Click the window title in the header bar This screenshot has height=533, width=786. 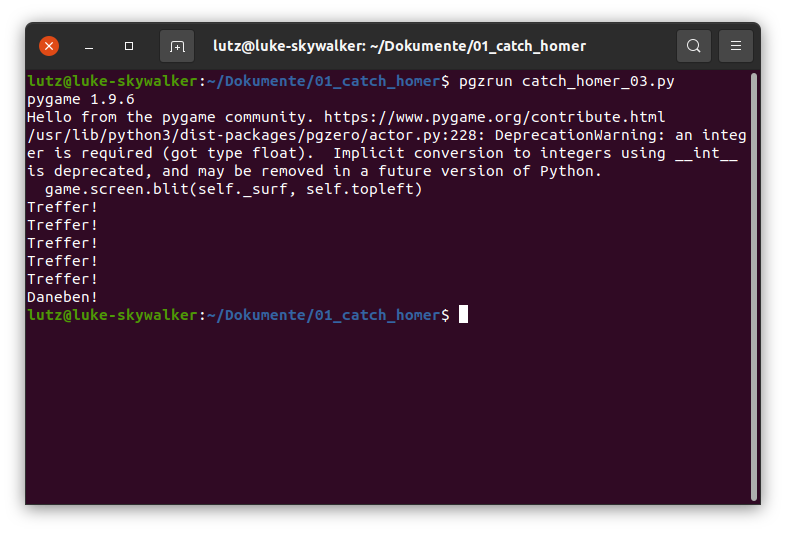pos(399,46)
